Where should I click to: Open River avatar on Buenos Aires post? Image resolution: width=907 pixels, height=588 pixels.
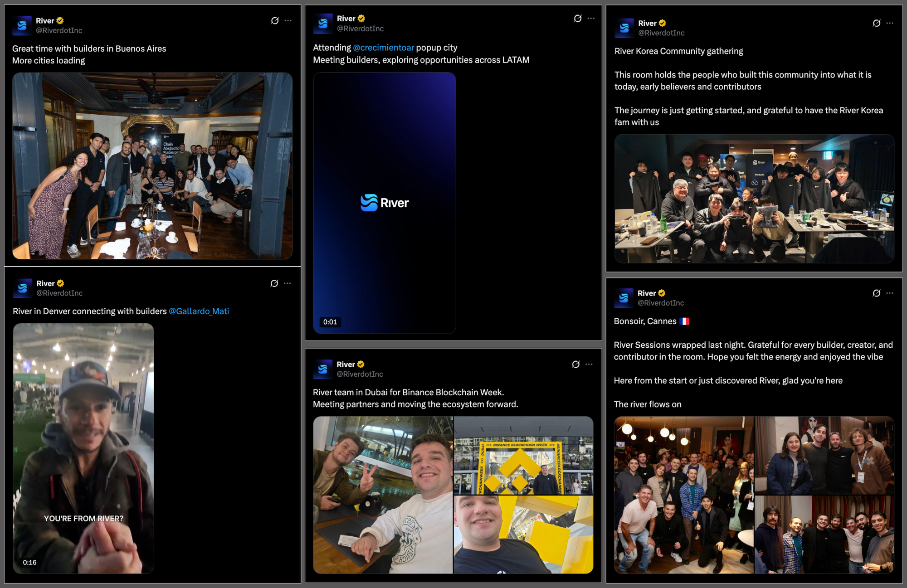point(22,25)
